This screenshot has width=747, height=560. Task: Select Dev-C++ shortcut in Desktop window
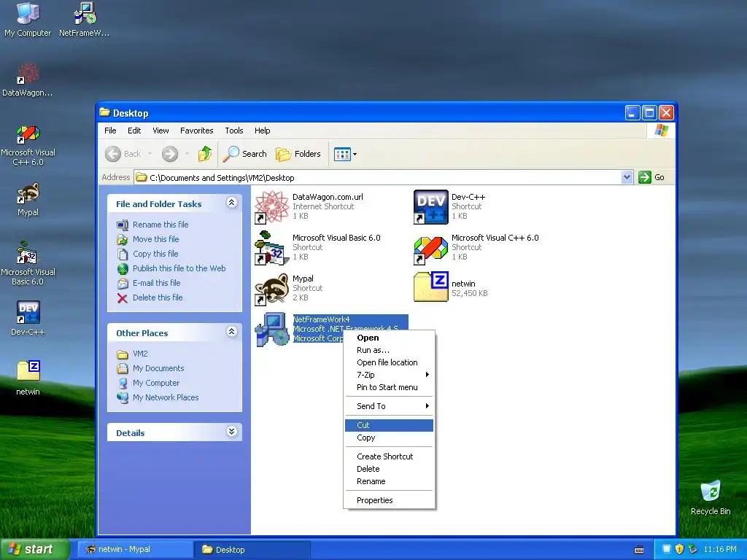pos(450,206)
